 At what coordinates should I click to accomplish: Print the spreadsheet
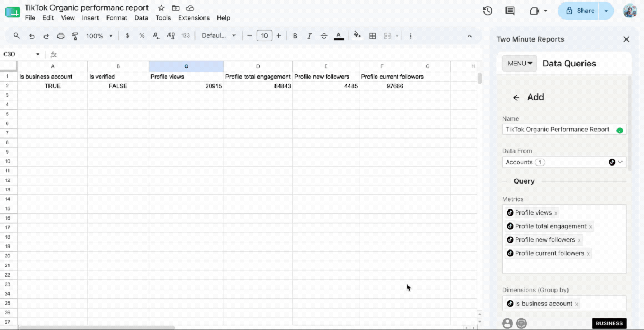[x=61, y=36]
